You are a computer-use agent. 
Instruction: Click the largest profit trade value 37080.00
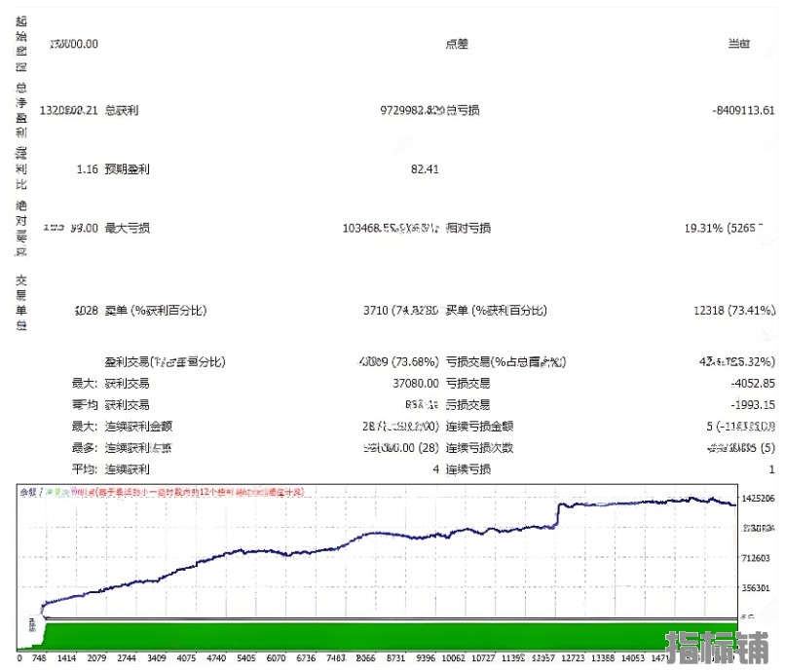point(410,383)
